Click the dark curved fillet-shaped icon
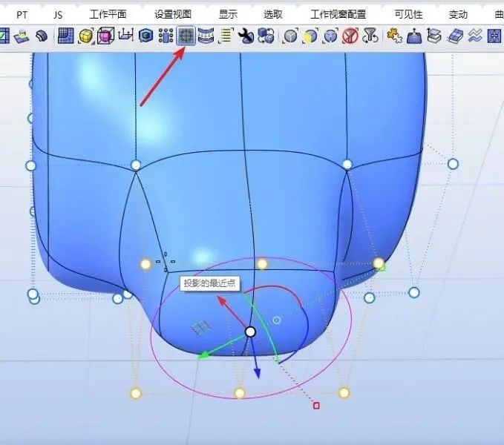 pyautogui.click(x=42, y=36)
